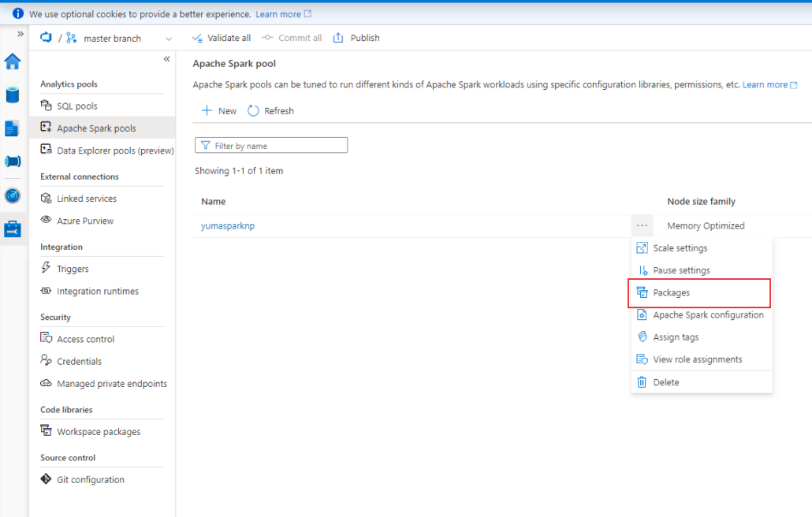Viewport: 812px width, 517px height.
Task: Choose Scale settings from context menu
Action: tap(701, 248)
